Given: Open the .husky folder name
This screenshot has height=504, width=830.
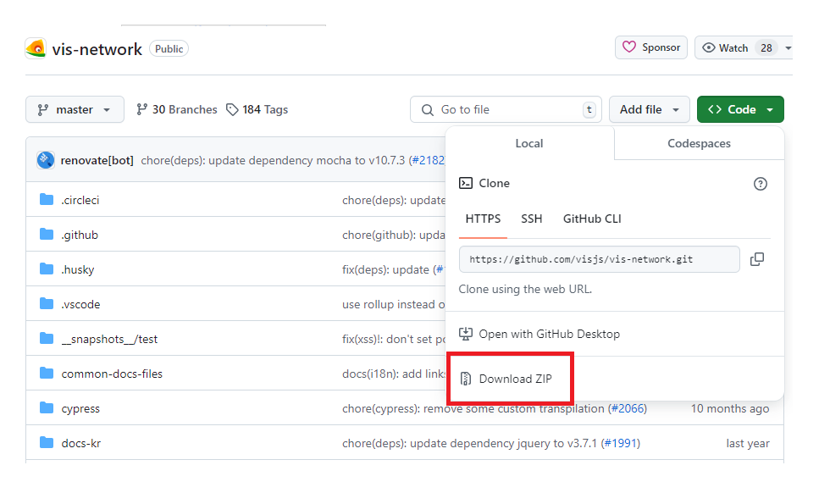Looking at the screenshot, I should tap(78, 269).
